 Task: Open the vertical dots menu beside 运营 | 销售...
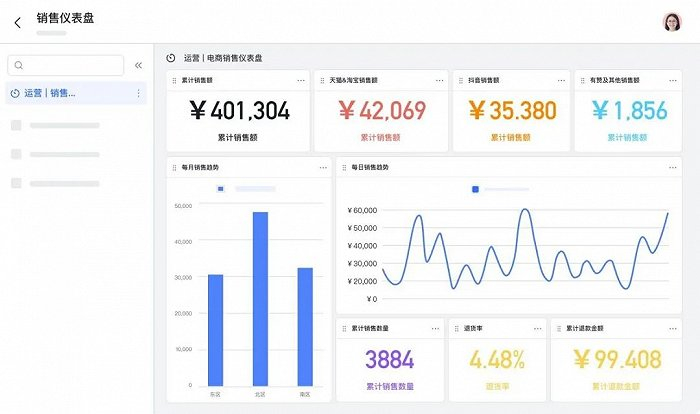click(138, 93)
